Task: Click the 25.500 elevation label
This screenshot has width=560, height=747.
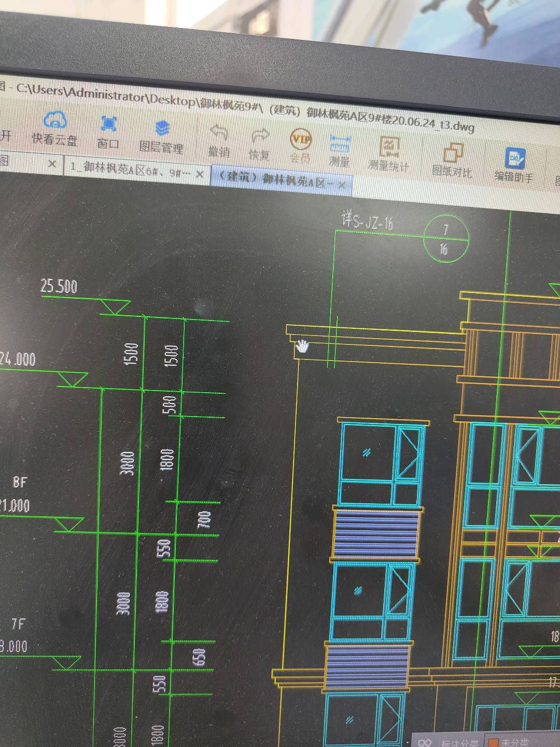Action: point(59,286)
